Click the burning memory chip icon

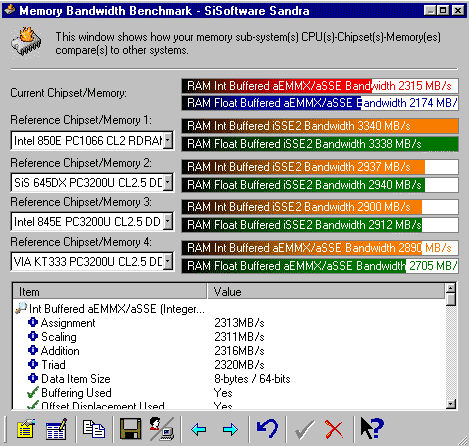[x=26, y=42]
